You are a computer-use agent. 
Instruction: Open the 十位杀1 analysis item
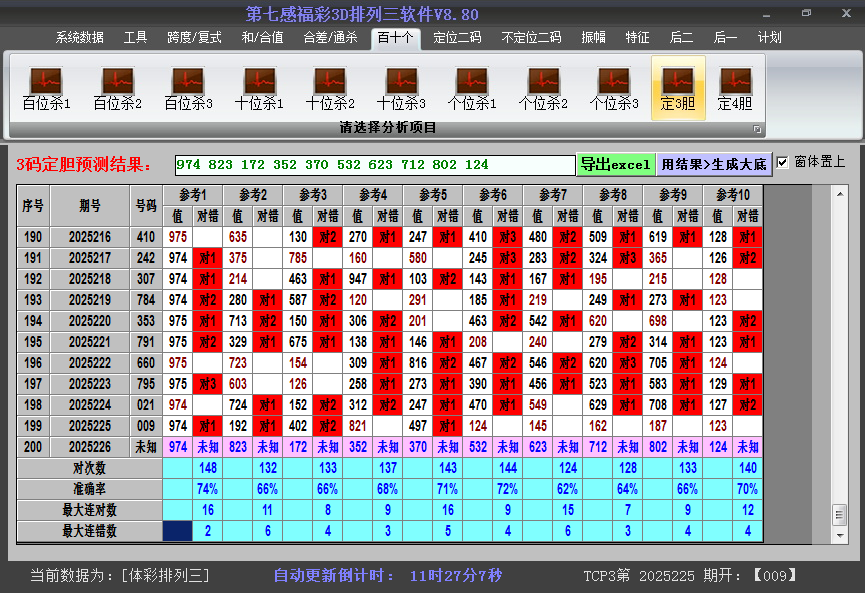point(259,88)
